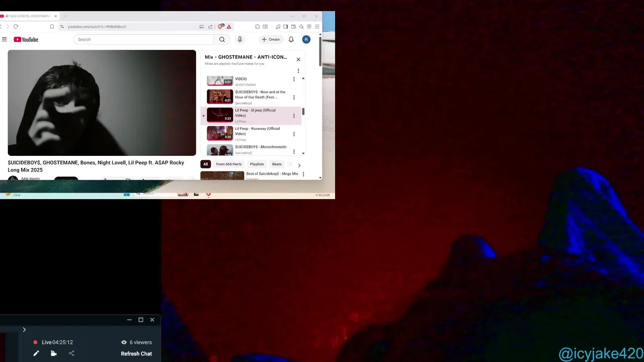
Task: Open options for Monochromatic row
Action: click(294, 151)
